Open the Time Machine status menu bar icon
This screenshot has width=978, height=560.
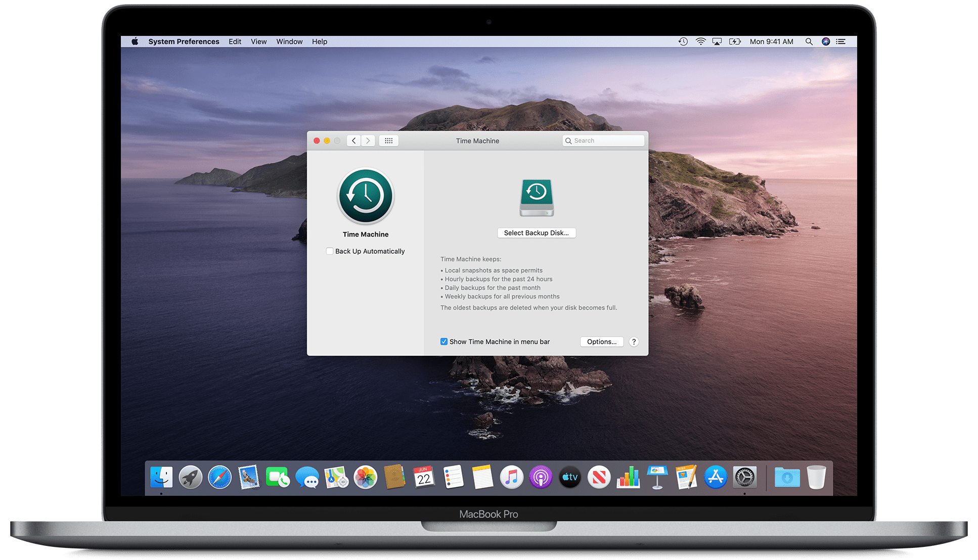point(683,41)
